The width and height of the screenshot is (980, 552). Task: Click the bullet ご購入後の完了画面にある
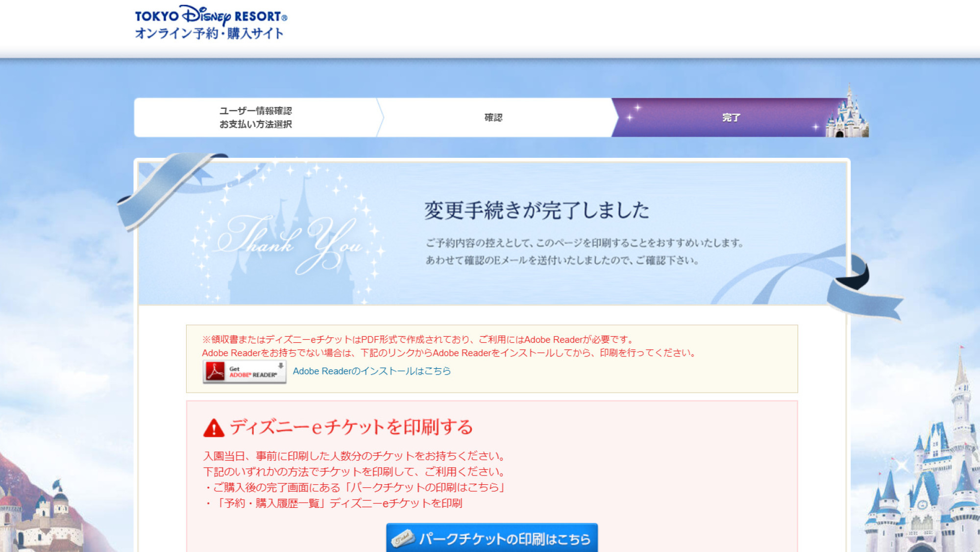coord(354,487)
